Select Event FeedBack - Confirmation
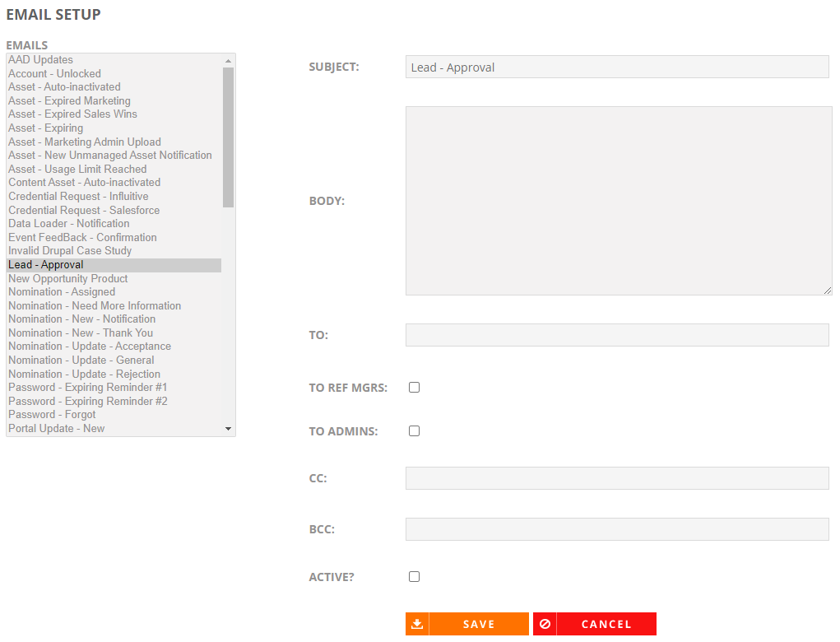 click(x=114, y=237)
